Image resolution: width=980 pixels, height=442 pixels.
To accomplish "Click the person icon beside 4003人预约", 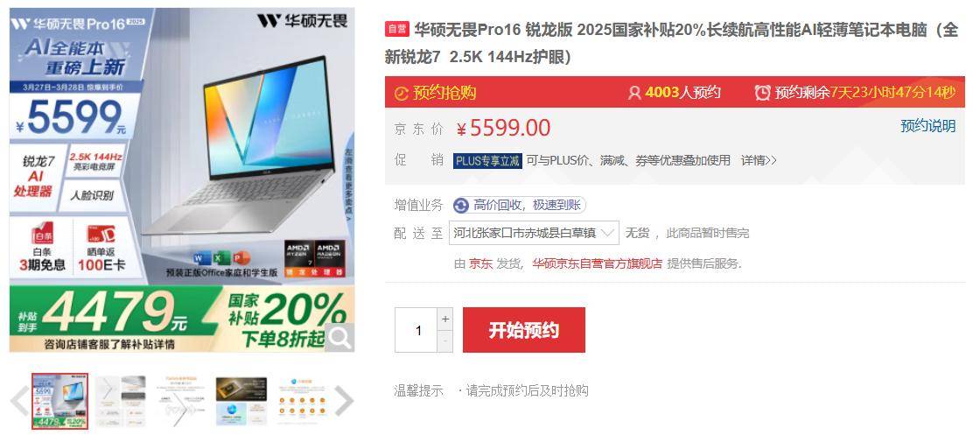I will 634,93.
